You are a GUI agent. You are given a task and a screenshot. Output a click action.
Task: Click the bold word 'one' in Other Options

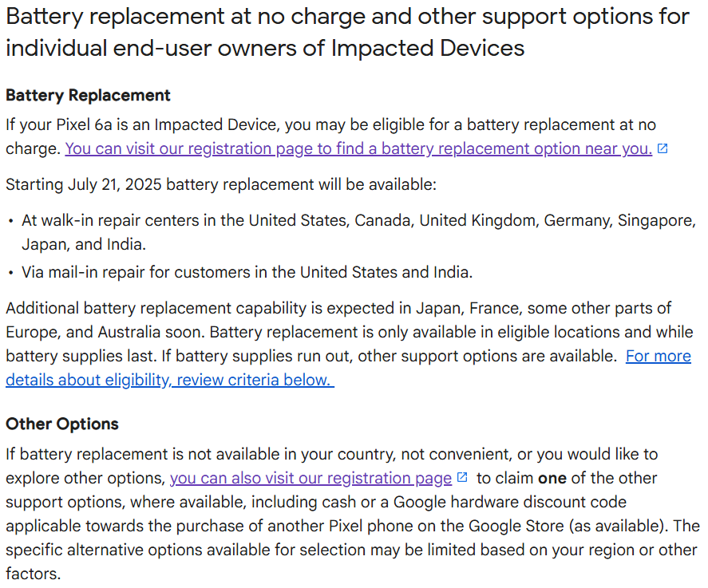(x=552, y=478)
